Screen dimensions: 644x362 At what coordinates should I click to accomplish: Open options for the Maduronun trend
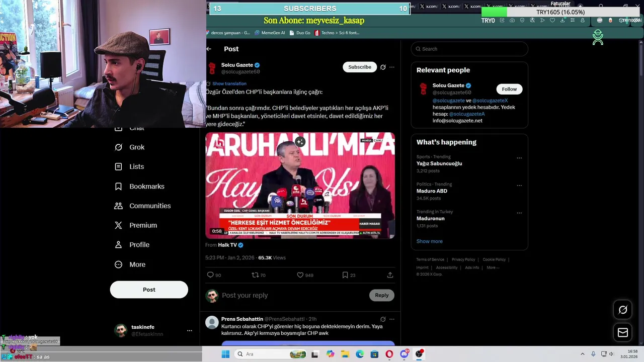pos(519,213)
